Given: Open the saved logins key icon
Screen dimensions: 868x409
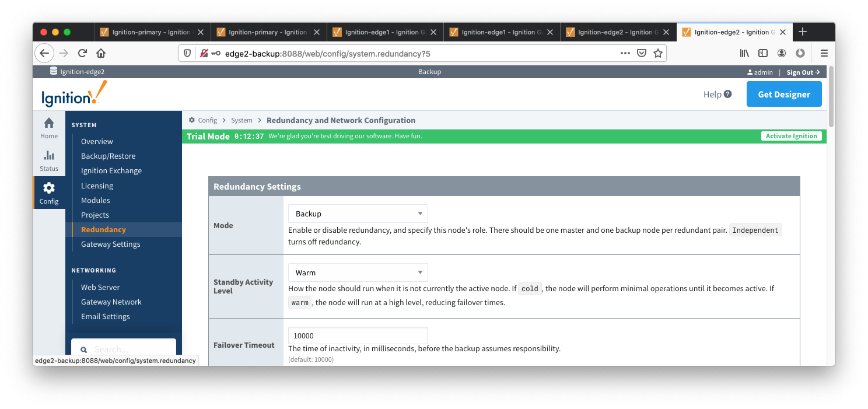Looking at the screenshot, I should [216, 53].
